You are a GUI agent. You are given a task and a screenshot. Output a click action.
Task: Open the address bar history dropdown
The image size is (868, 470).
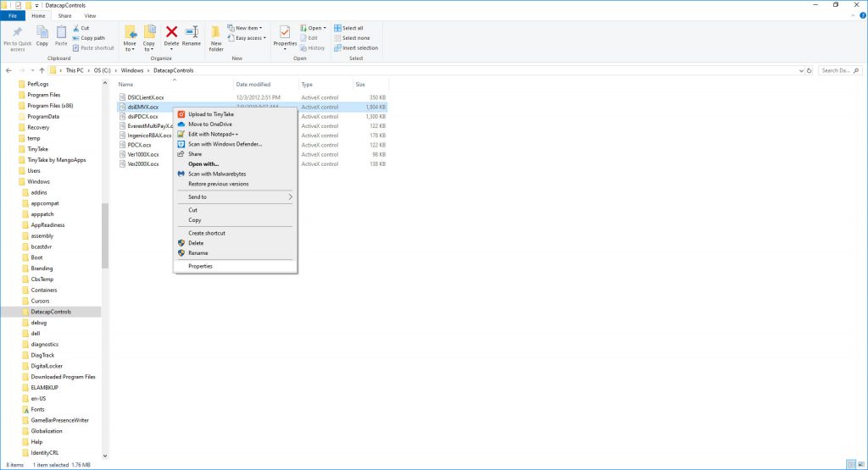tap(801, 71)
